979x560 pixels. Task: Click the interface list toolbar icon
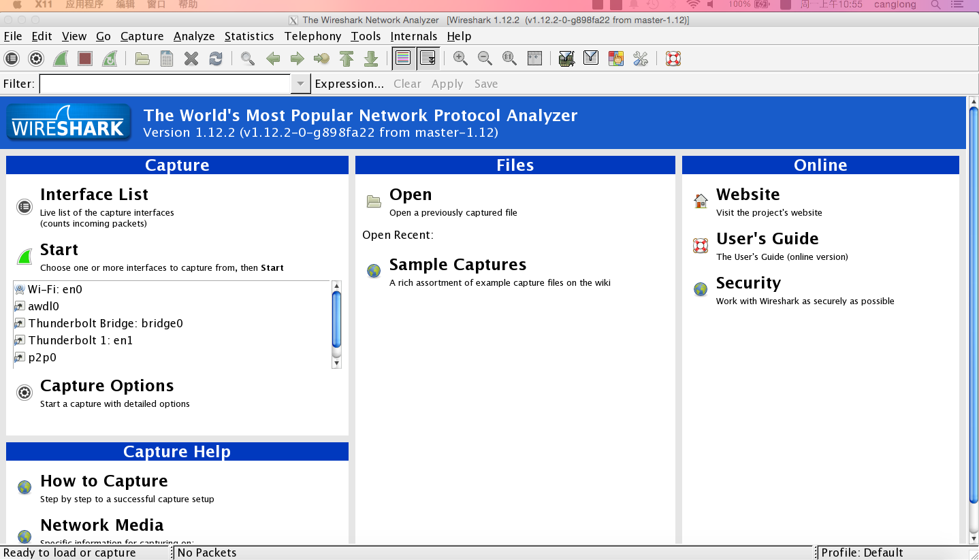click(12, 59)
